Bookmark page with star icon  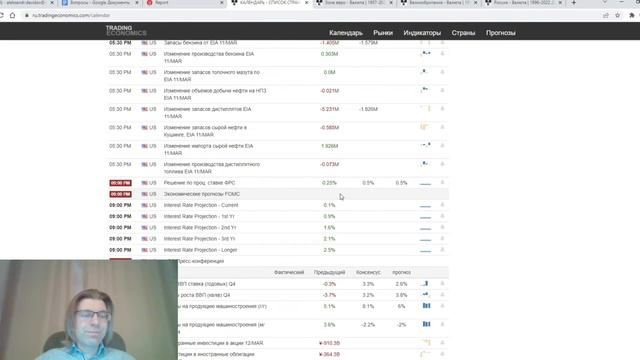point(618,15)
